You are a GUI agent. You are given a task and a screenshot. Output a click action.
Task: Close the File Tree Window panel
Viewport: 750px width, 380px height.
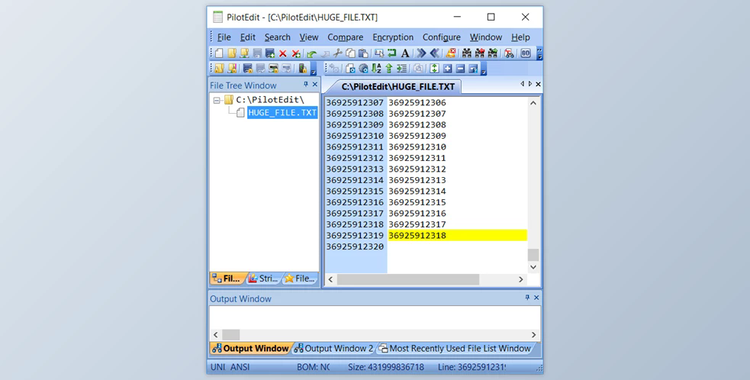[315, 84]
